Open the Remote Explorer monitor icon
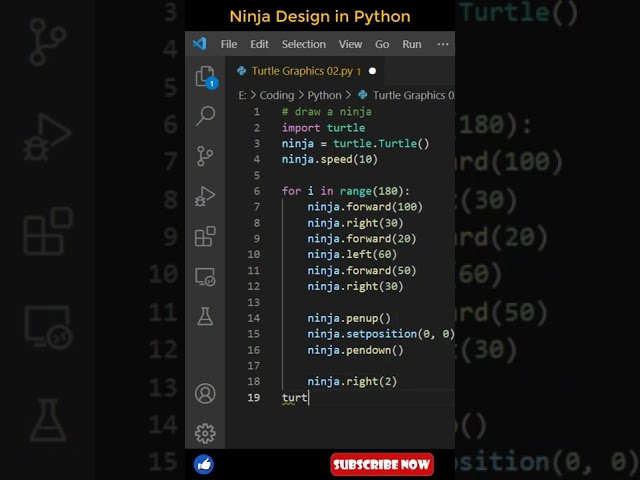Viewport: 640px width, 480px height. click(205, 277)
